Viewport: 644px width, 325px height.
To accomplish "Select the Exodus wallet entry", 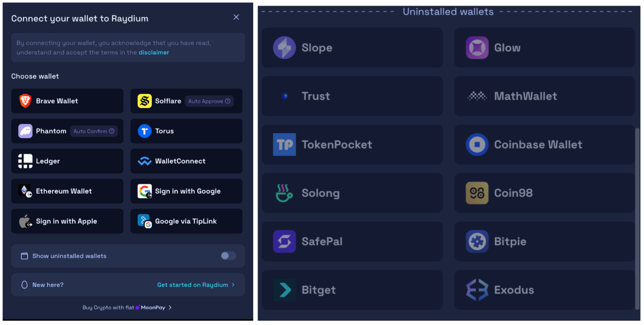I will [x=544, y=290].
